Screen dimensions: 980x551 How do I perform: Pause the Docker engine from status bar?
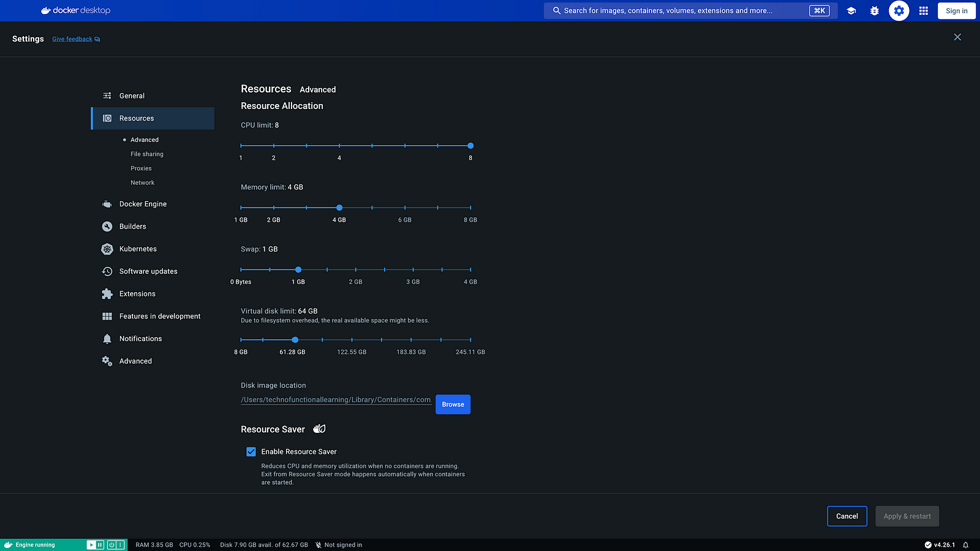100,545
